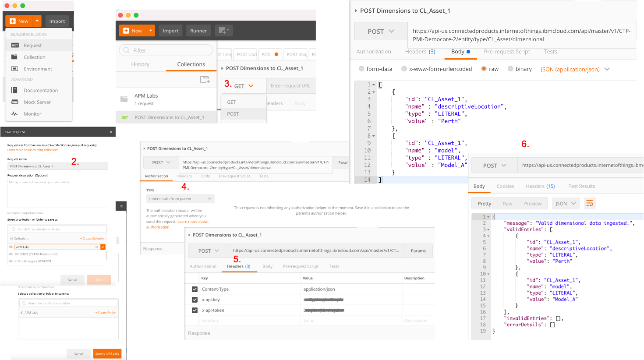
Task: Open the GET method dropdown next to Enter request URL
Action: click(x=244, y=86)
